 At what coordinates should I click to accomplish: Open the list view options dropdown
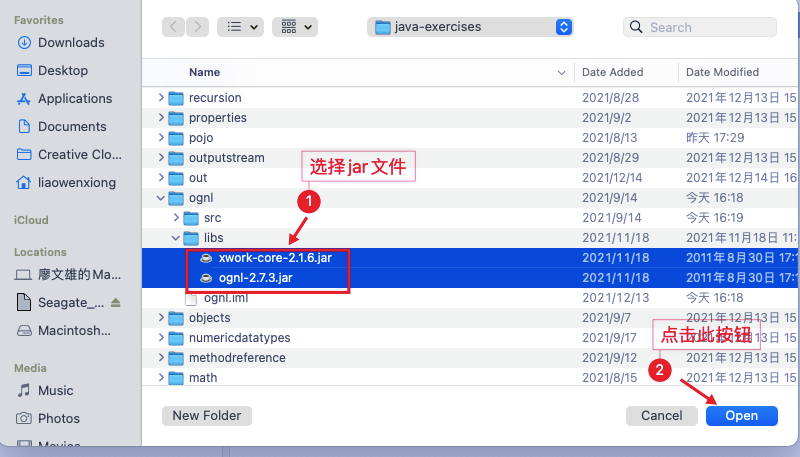point(240,27)
